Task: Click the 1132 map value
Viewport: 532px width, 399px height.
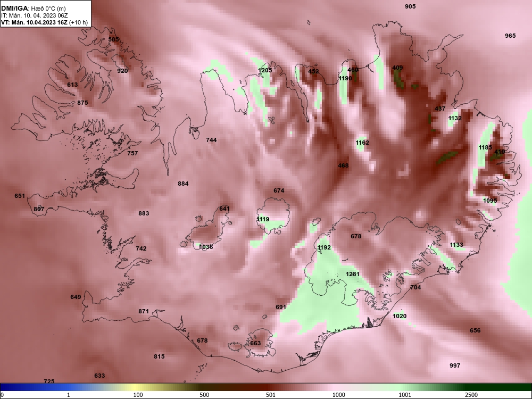Action: (x=455, y=119)
